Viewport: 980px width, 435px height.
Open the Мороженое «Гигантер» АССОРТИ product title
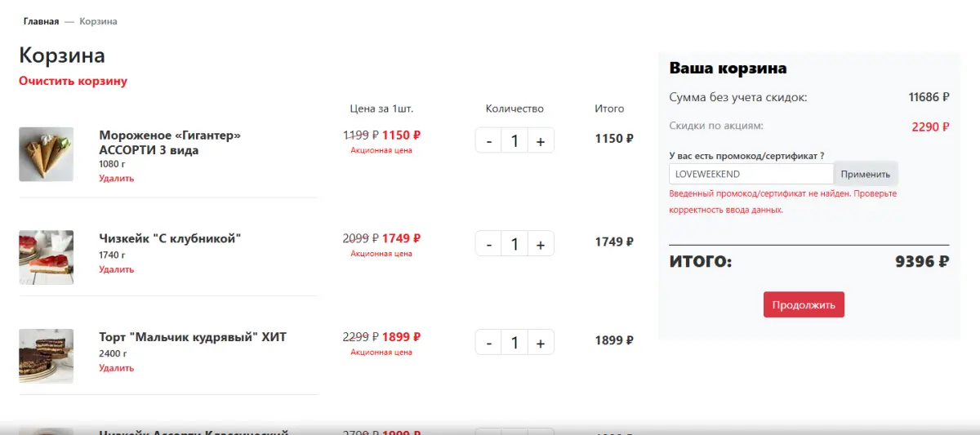click(170, 143)
